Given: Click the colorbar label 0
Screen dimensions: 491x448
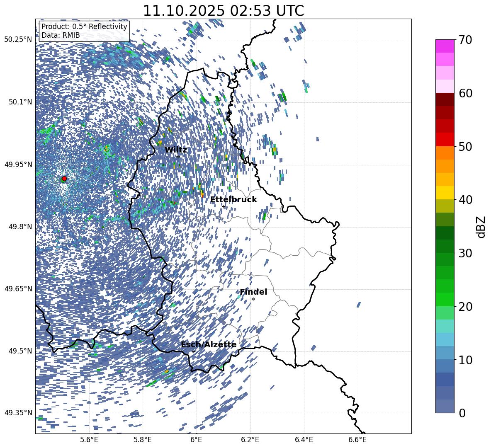Looking at the screenshot, I should point(462,413).
